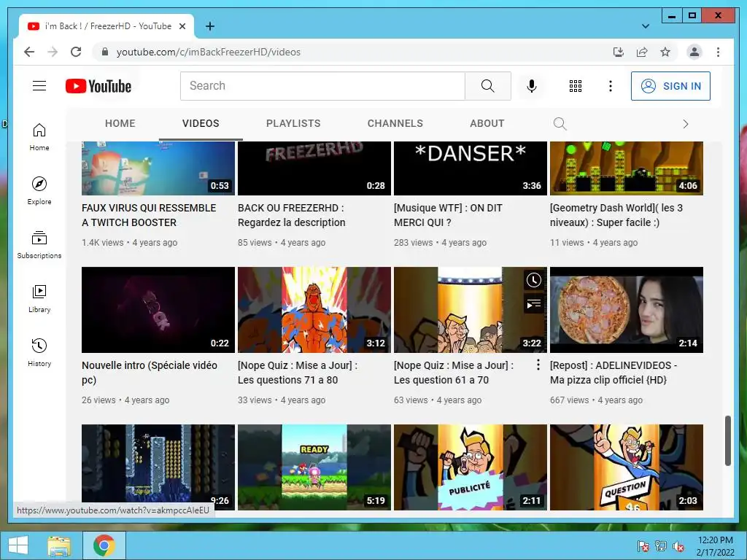Open BACK OU FREEZERHD video title

(x=292, y=215)
